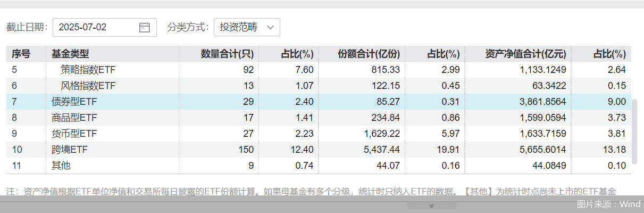644x213 pixels.
Task: Select the 债券型ETF row
Action: click(74, 102)
